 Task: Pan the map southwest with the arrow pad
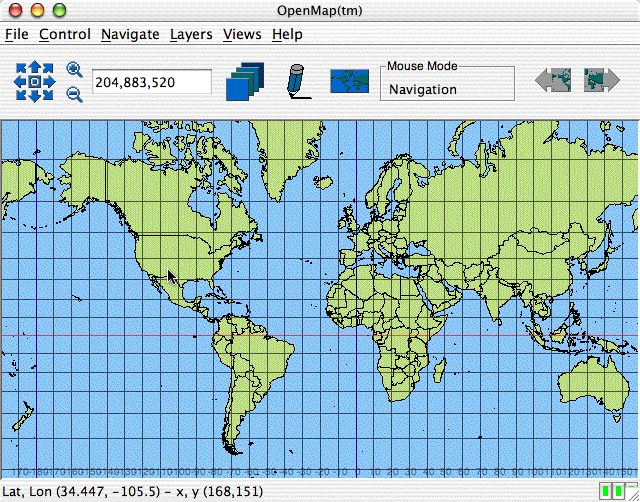[x=21, y=95]
